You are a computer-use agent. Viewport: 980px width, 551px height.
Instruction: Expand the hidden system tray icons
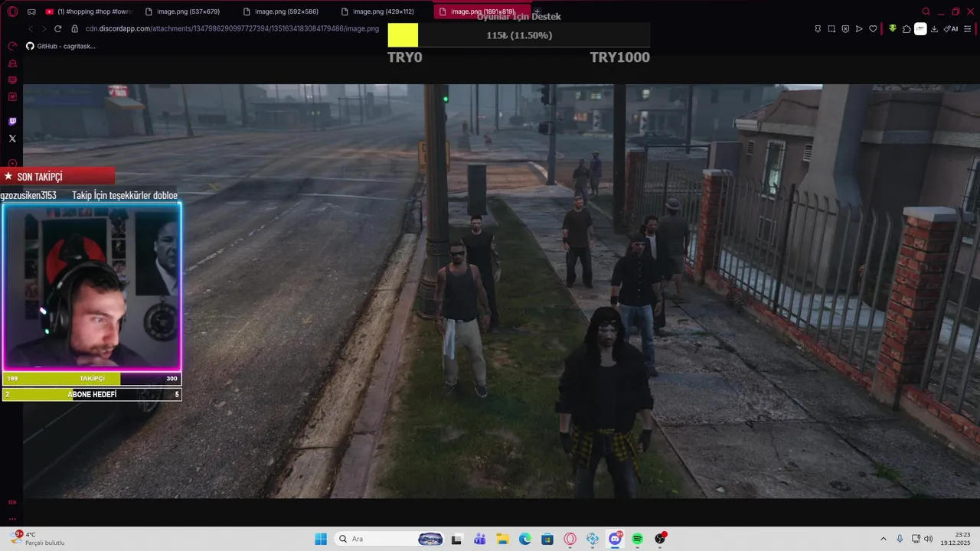click(884, 539)
